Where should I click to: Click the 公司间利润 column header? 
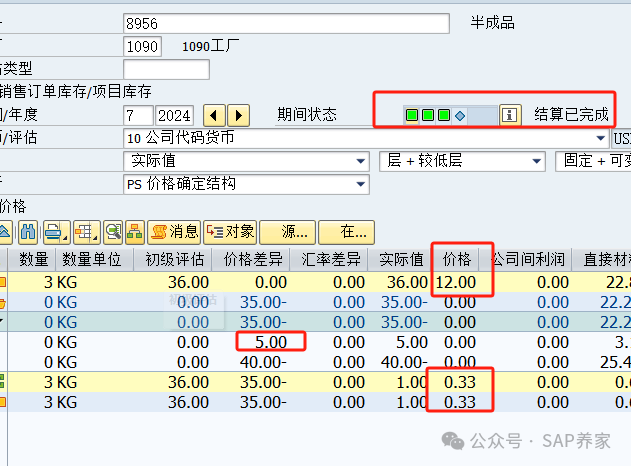[528, 260]
